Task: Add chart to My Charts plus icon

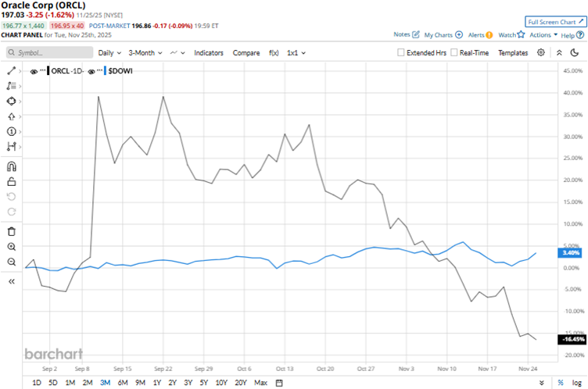Action: pyautogui.click(x=459, y=34)
